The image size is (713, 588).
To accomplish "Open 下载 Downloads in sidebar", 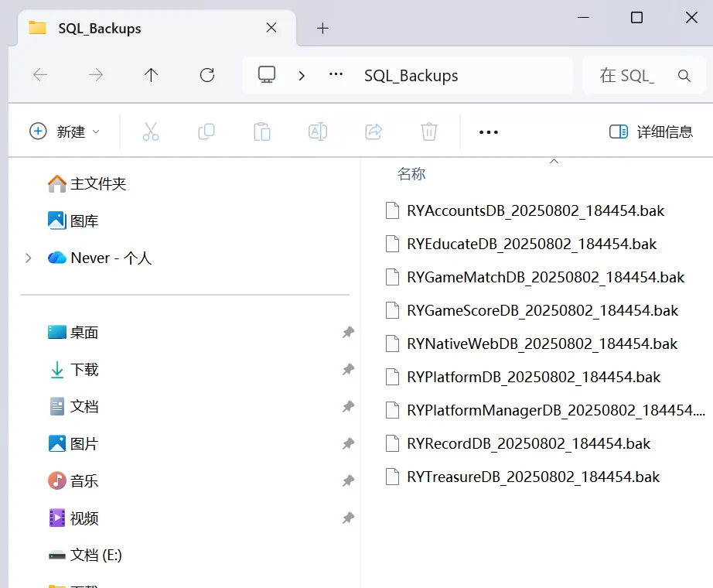I will 73,370.
